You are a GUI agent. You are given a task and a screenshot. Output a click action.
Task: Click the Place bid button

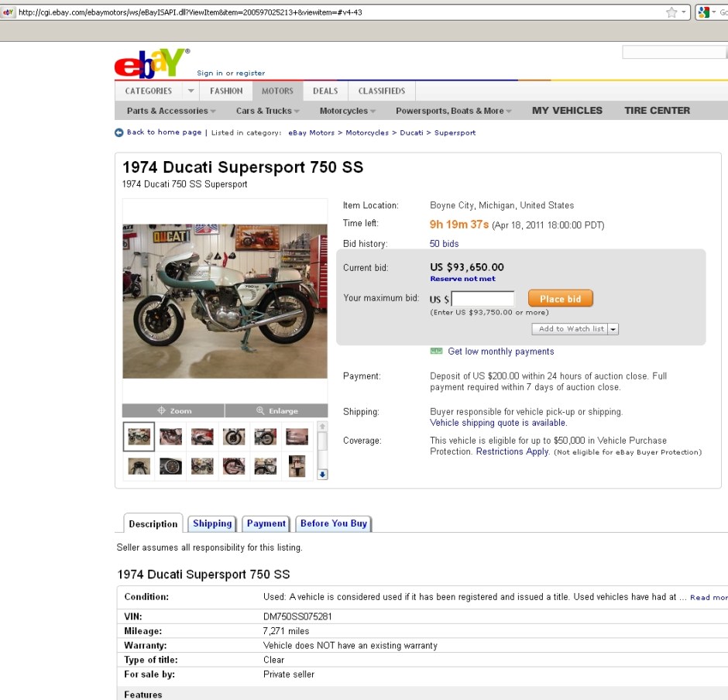pos(561,299)
